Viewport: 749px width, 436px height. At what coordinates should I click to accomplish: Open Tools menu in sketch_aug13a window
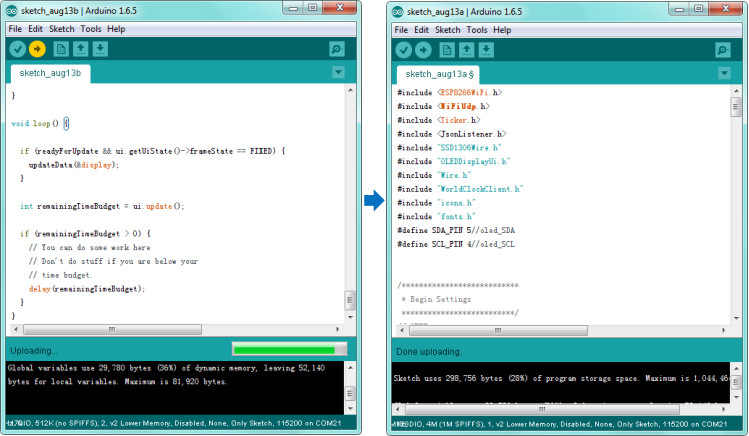(x=477, y=30)
